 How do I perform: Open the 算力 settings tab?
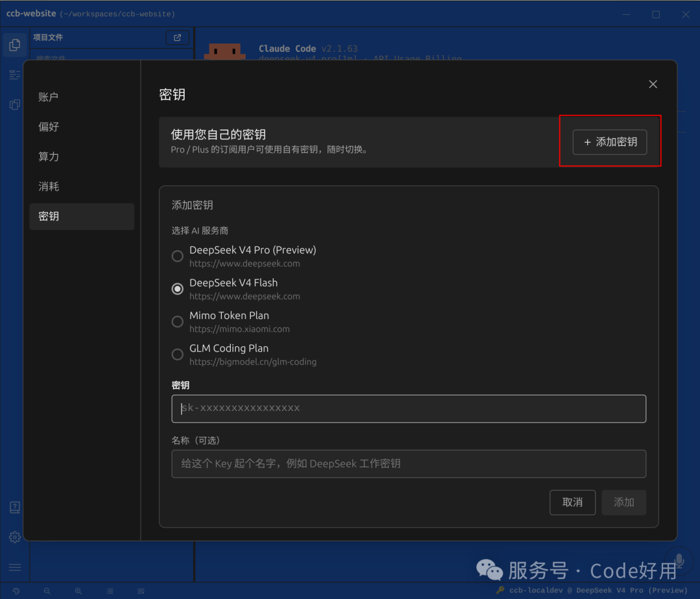[x=82, y=157]
